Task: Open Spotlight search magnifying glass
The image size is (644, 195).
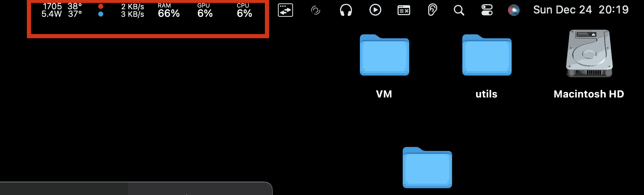Action: 459,10
